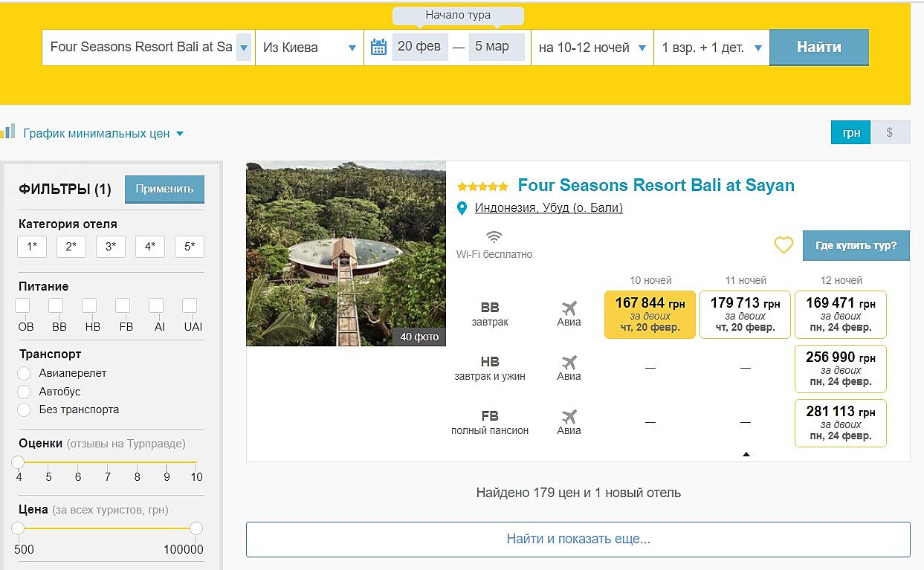
Task: Click the airplane icon in HB row
Action: point(569,363)
